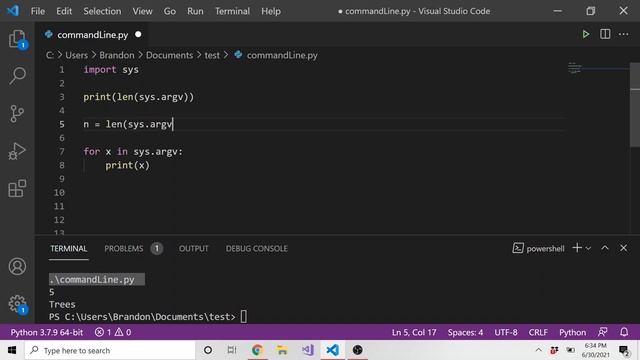Open the Manage gear menu
The height and width of the screenshot is (360, 640).
click(x=17, y=304)
